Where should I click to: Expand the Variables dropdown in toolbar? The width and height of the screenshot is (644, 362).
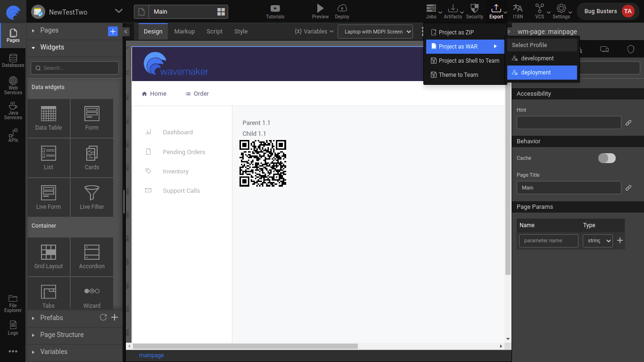pos(314,32)
